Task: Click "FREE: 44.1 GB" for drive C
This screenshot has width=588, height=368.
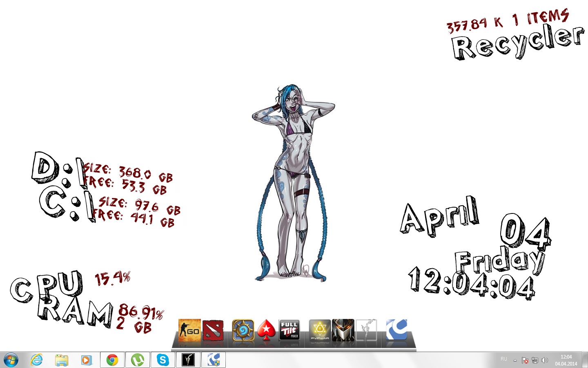Action: pyautogui.click(x=134, y=218)
